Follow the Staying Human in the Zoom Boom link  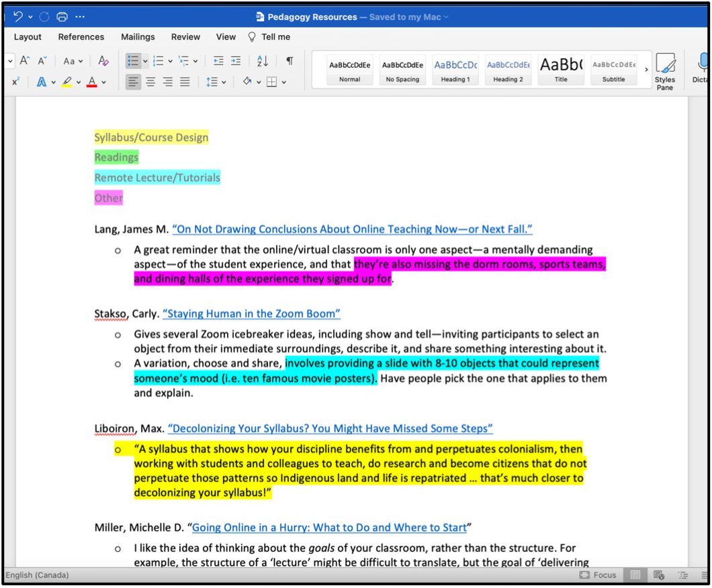(x=251, y=313)
